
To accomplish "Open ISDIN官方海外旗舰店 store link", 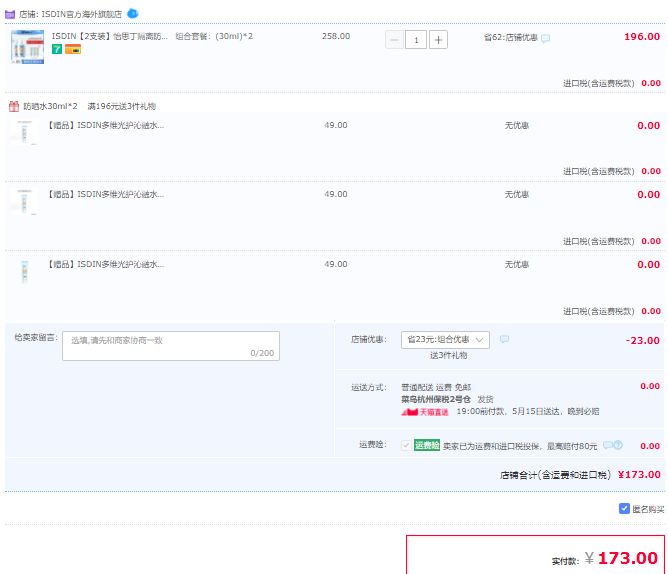I will pos(81,14).
